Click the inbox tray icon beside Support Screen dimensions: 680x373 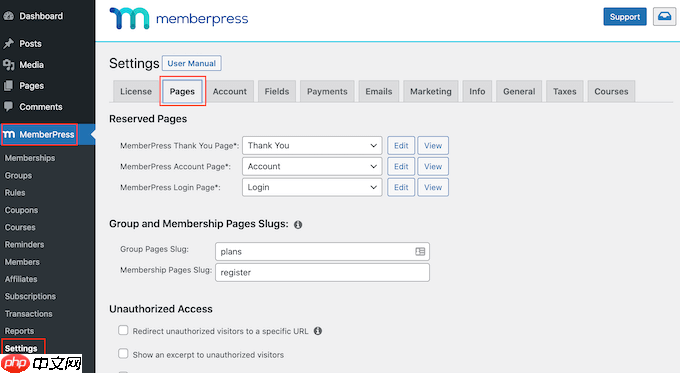pos(664,16)
